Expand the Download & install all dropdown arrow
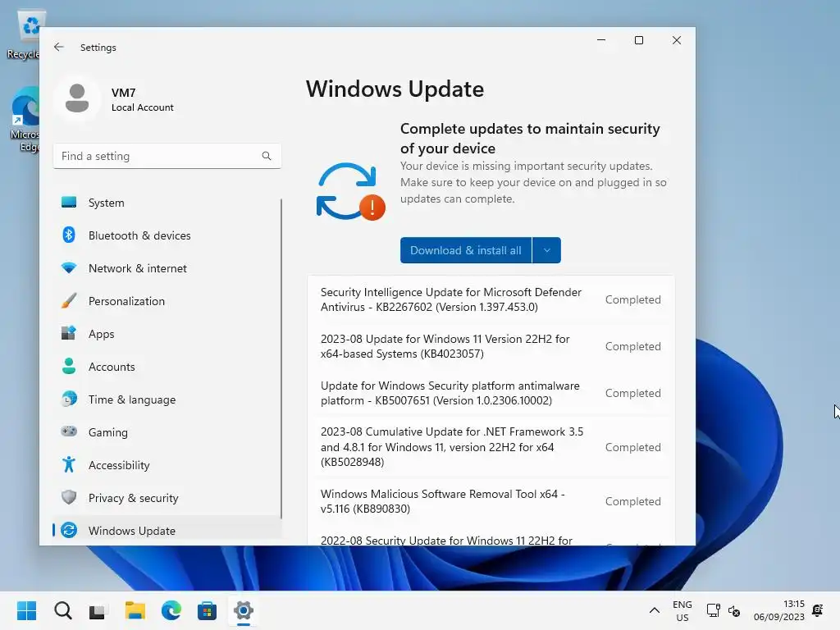The height and width of the screenshot is (630, 840). pos(546,250)
